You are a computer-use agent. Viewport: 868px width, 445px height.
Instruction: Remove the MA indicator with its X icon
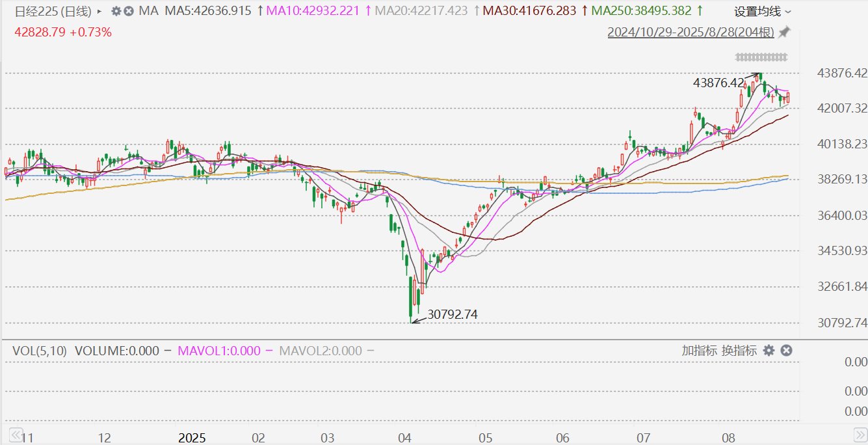click(129, 11)
